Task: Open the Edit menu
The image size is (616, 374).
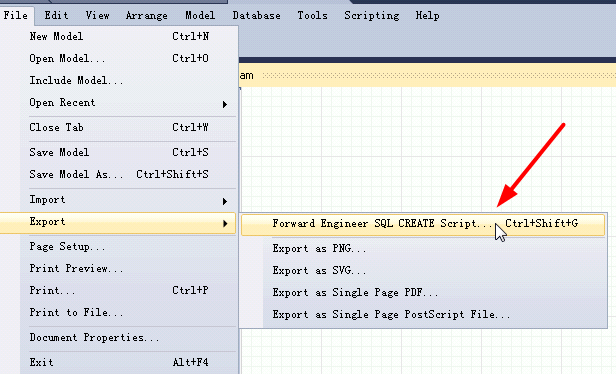Action: pos(56,16)
